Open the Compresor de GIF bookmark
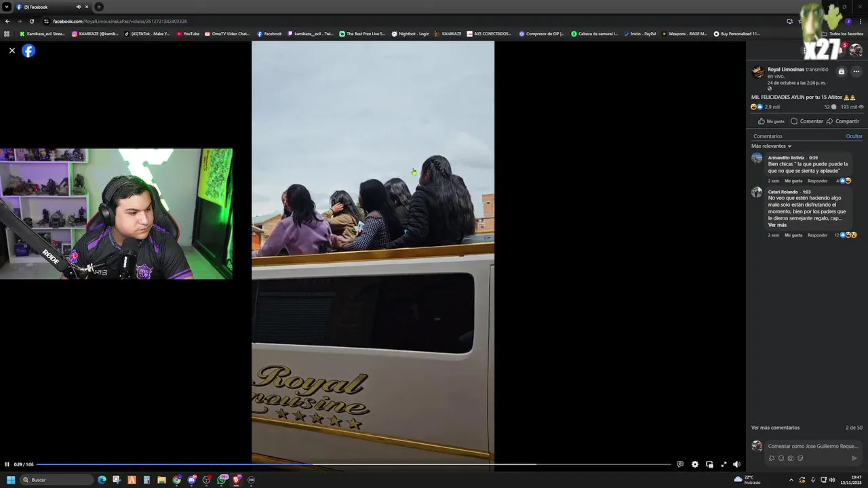 [x=541, y=34]
